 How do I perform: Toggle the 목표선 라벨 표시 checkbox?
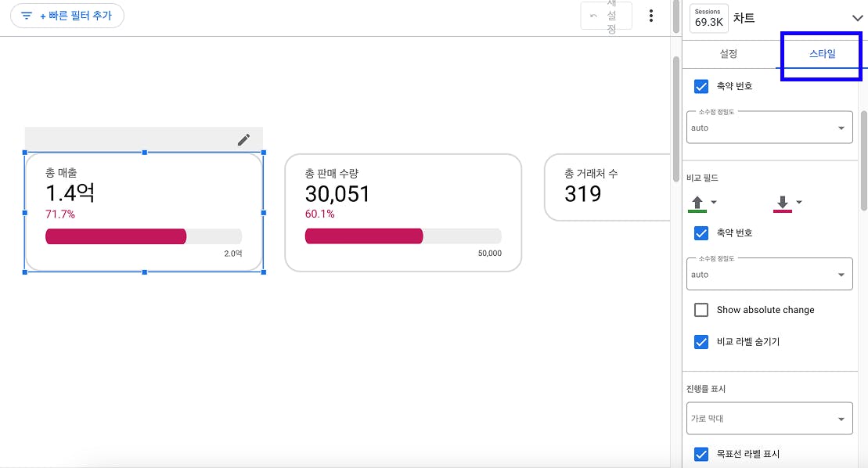[701, 454]
